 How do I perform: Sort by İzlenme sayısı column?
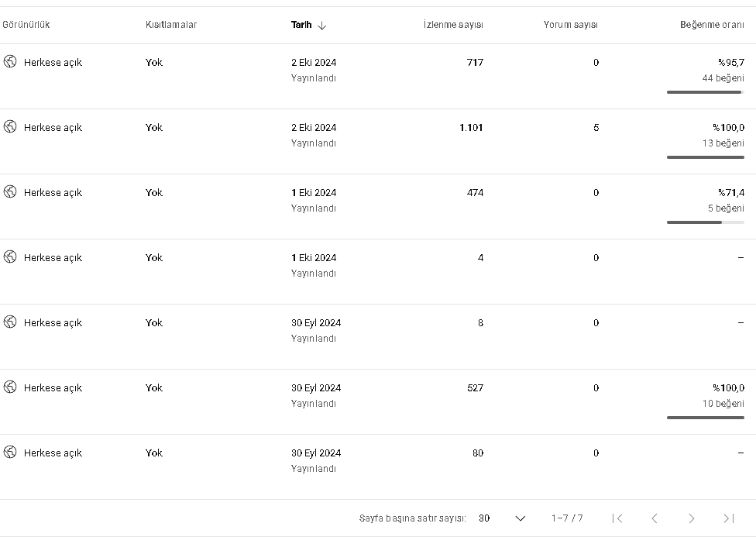click(453, 25)
